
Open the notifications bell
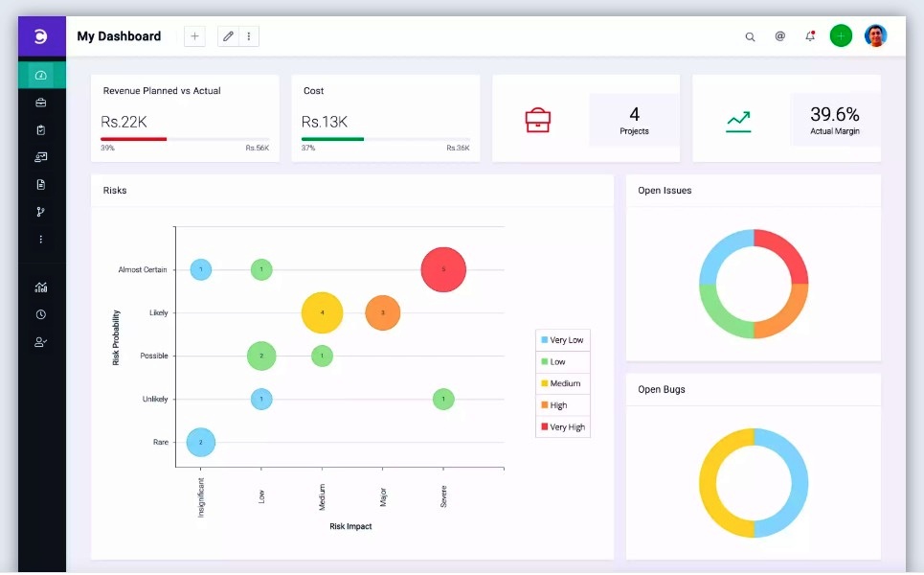810,36
